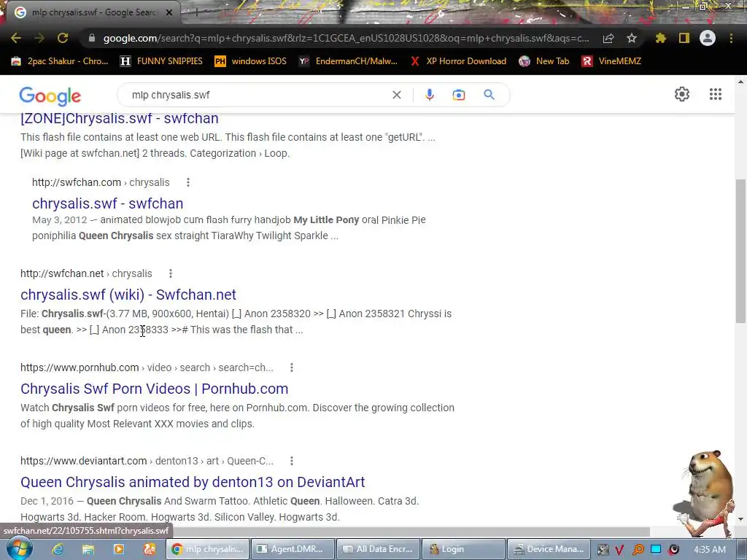747x560 pixels.
Task: Click the taskbar clock showing 4:35 AM
Action: pos(709,550)
